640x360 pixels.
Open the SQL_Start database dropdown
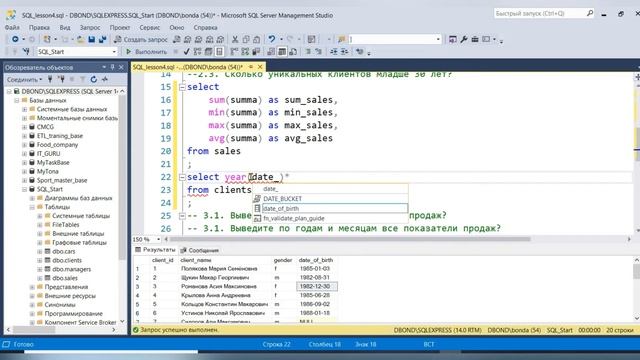tap(114, 52)
